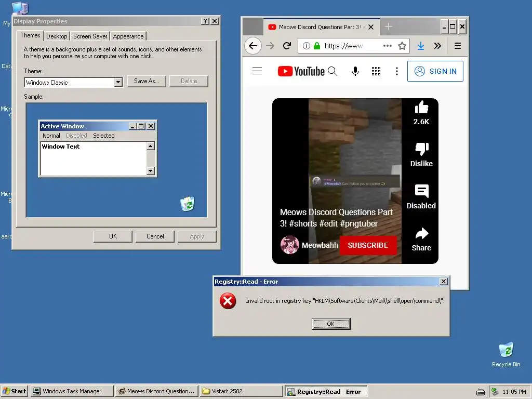Viewport: 532px width, 399px height.
Task: Open Meowbahh channel avatar
Action: (x=290, y=245)
